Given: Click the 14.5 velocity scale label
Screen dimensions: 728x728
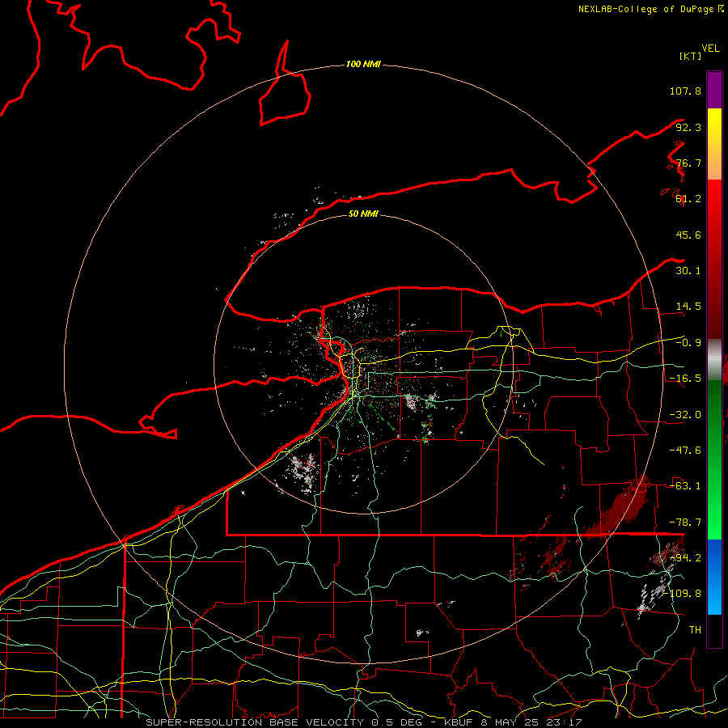Looking at the screenshot, I should point(688,307).
